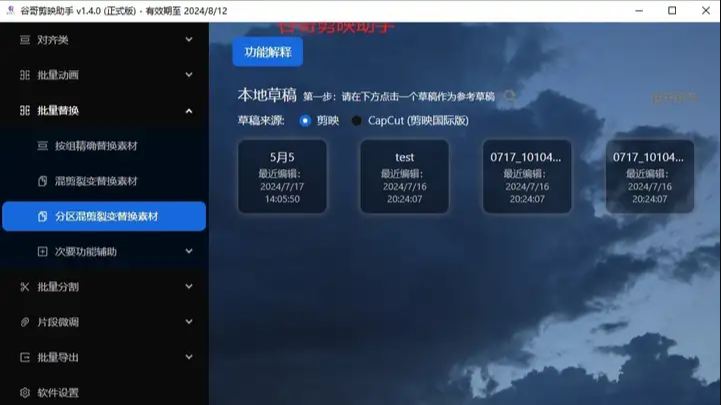Click the 批量动画 grid icon
This screenshot has height=405, width=721.
click(x=25, y=75)
